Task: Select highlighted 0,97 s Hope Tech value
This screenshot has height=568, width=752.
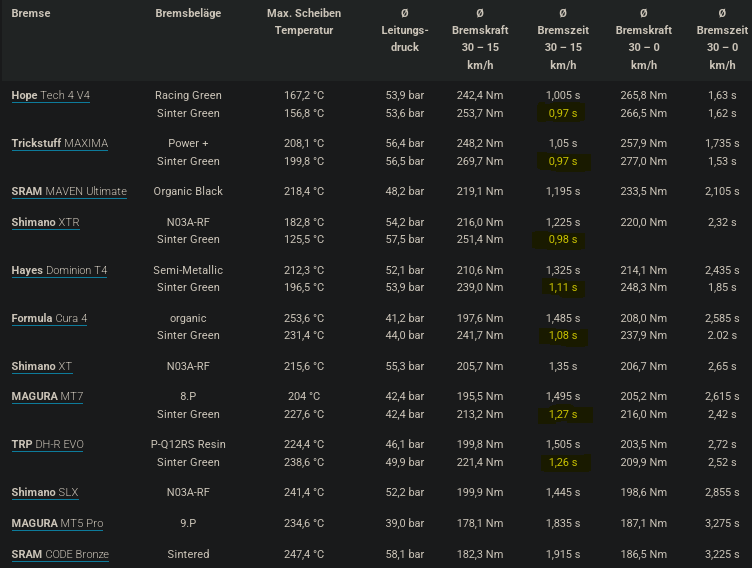Action: (563, 113)
